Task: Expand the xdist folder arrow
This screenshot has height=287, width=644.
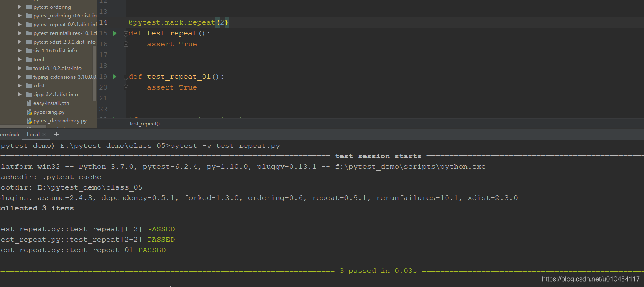Action: 20,86
